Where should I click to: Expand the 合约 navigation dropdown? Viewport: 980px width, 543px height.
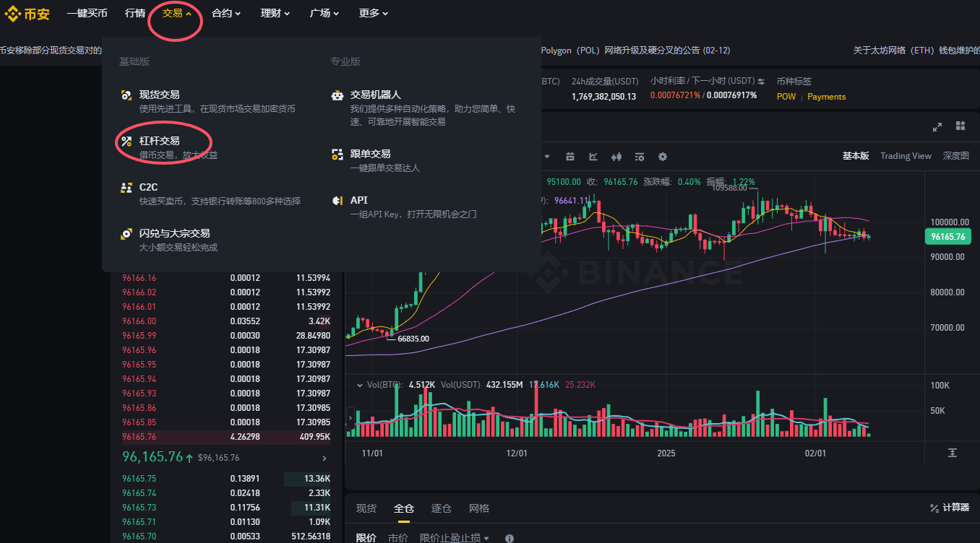(x=226, y=13)
